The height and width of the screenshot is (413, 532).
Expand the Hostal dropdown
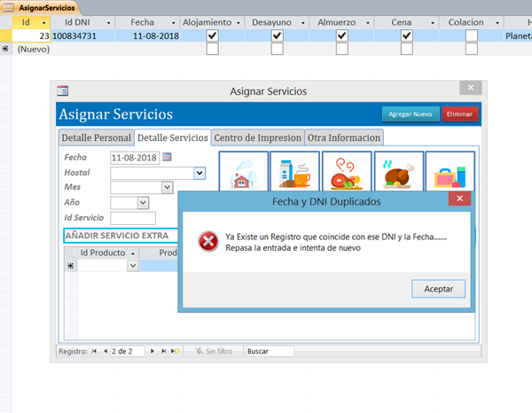click(199, 174)
